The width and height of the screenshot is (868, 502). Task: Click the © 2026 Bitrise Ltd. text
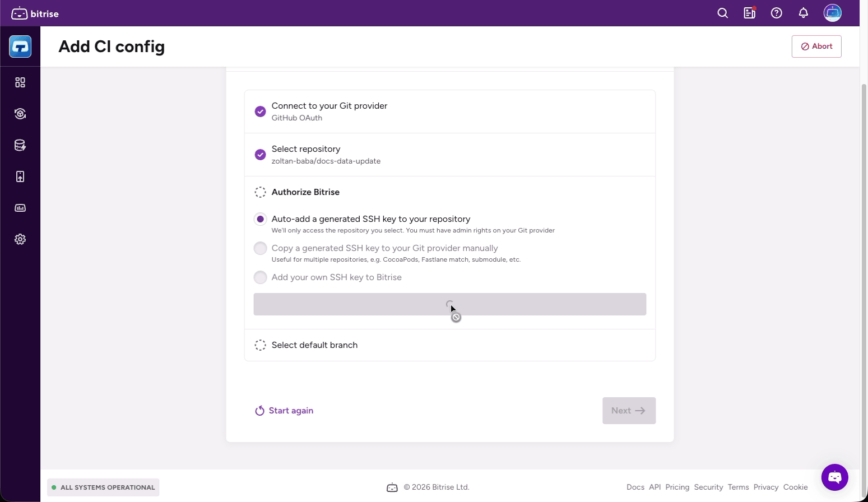[437, 487]
